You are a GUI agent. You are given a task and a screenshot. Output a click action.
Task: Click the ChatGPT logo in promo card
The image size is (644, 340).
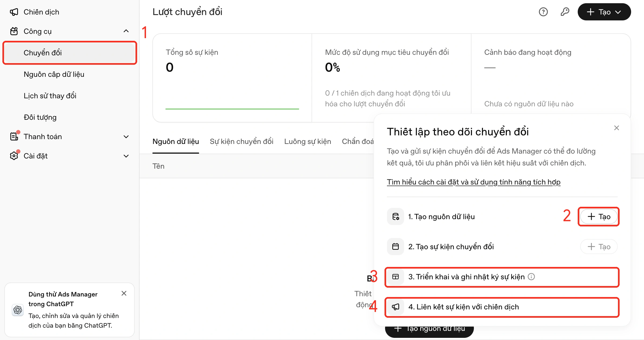click(x=18, y=310)
